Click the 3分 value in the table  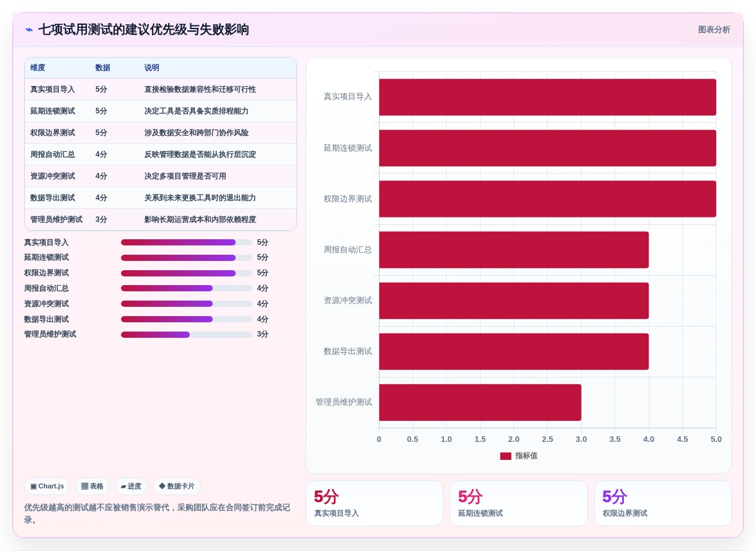tap(101, 219)
